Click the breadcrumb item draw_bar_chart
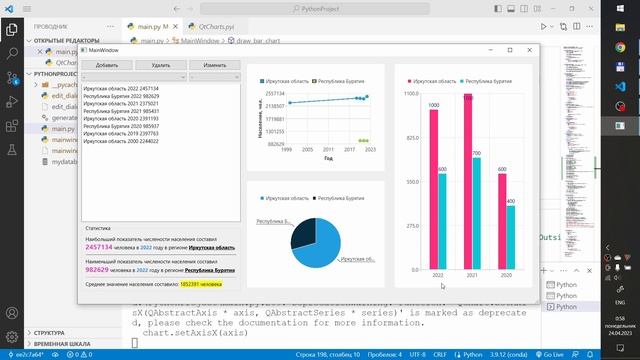This screenshot has height=360, width=640. tap(254, 41)
